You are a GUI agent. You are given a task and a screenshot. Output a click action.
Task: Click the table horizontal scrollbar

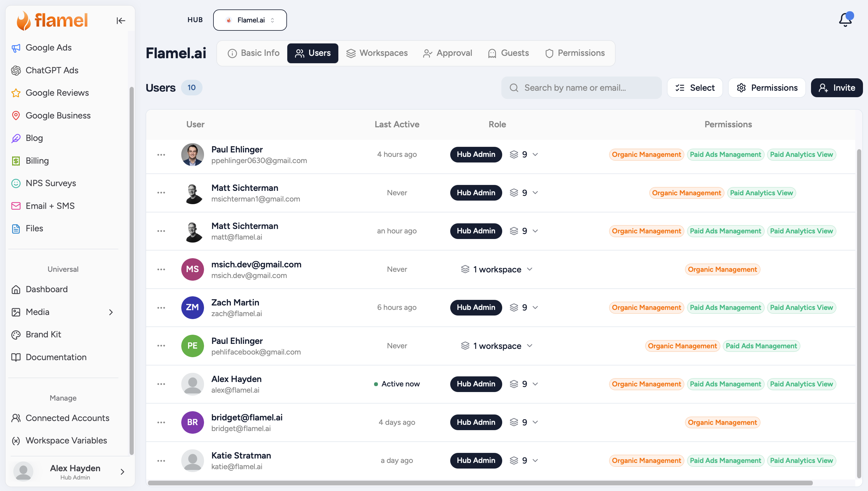click(x=480, y=483)
